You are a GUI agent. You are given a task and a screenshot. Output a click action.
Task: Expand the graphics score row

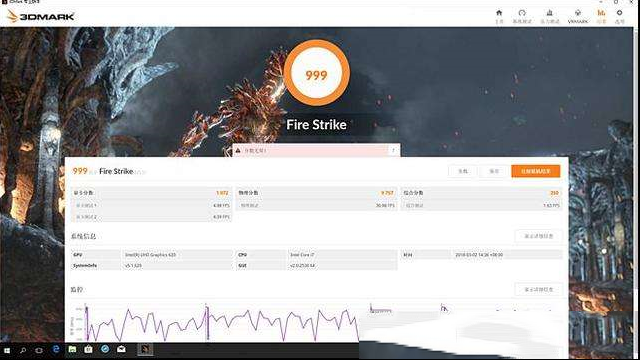[151, 193]
